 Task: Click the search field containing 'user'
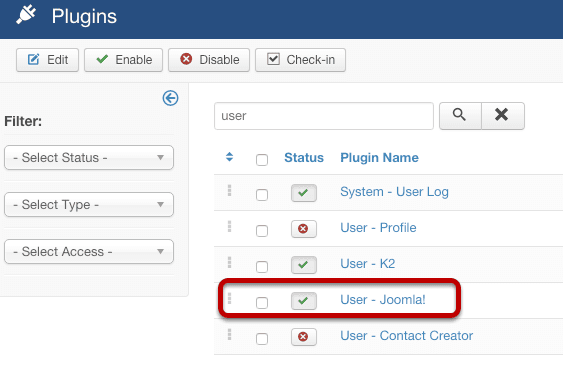[x=324, y=116]
